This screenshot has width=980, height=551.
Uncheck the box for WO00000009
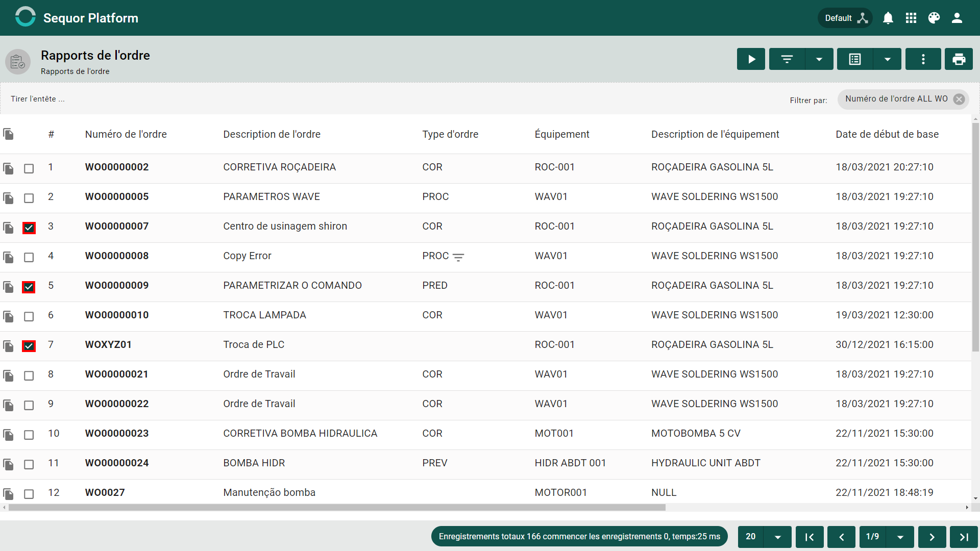pos(29,287)
